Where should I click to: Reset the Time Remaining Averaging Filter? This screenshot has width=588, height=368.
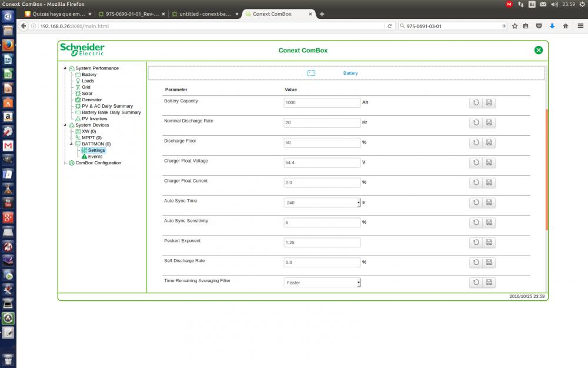(476, 283)
